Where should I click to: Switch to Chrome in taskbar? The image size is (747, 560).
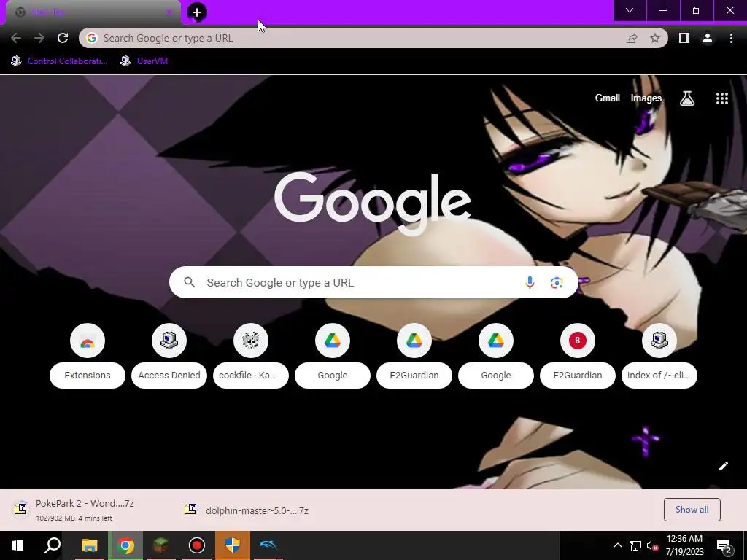(125, 545)
